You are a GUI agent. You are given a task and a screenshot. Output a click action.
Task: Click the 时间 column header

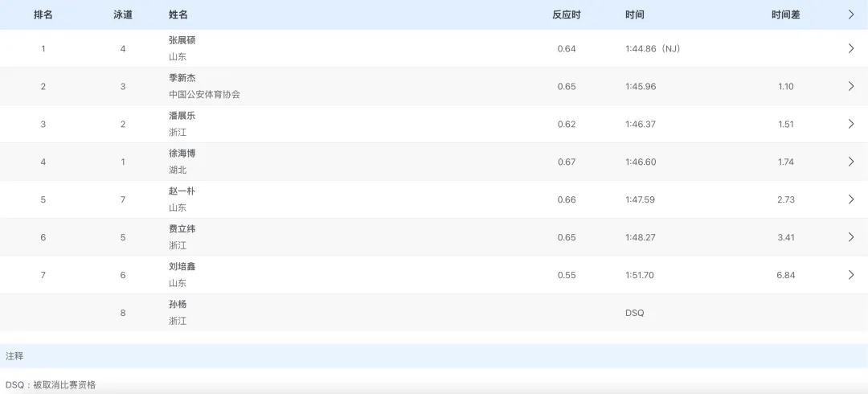[x=635, y=14]
